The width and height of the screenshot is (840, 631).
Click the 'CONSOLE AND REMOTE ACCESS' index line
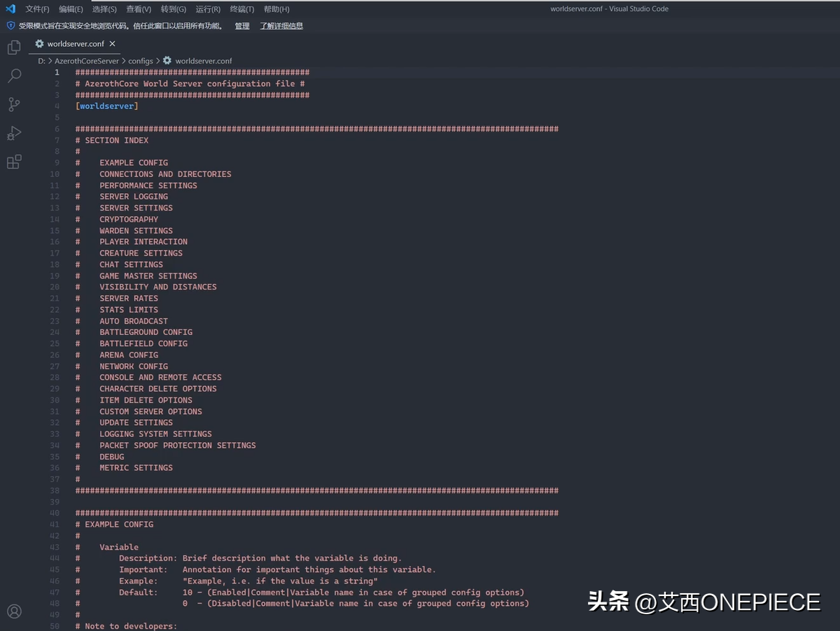[160, 378]
